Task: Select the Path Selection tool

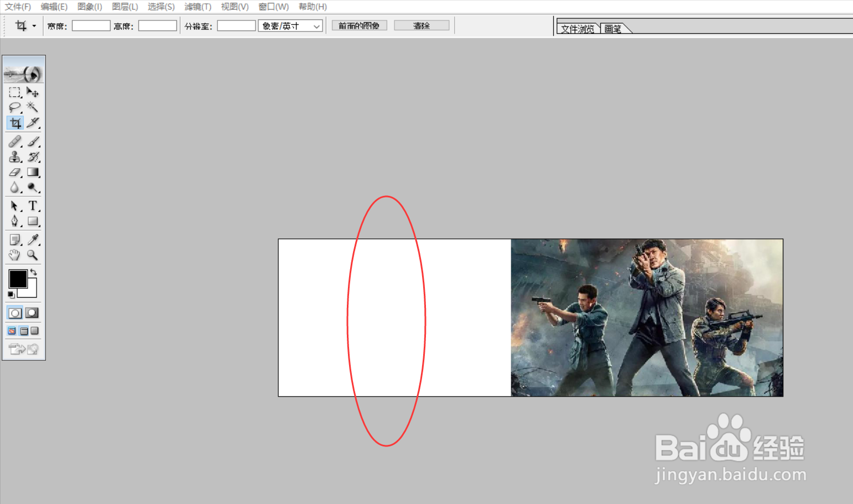Action: 15,206
